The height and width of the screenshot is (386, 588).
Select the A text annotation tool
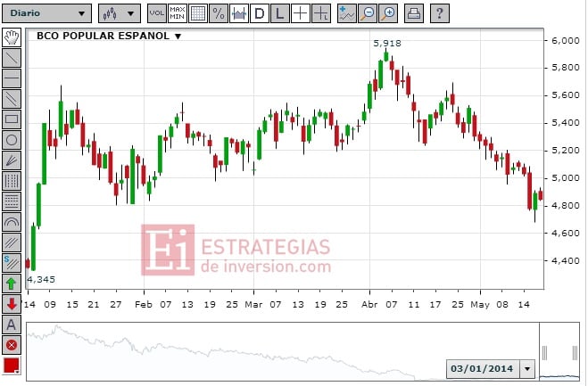(x=12, y=324)
